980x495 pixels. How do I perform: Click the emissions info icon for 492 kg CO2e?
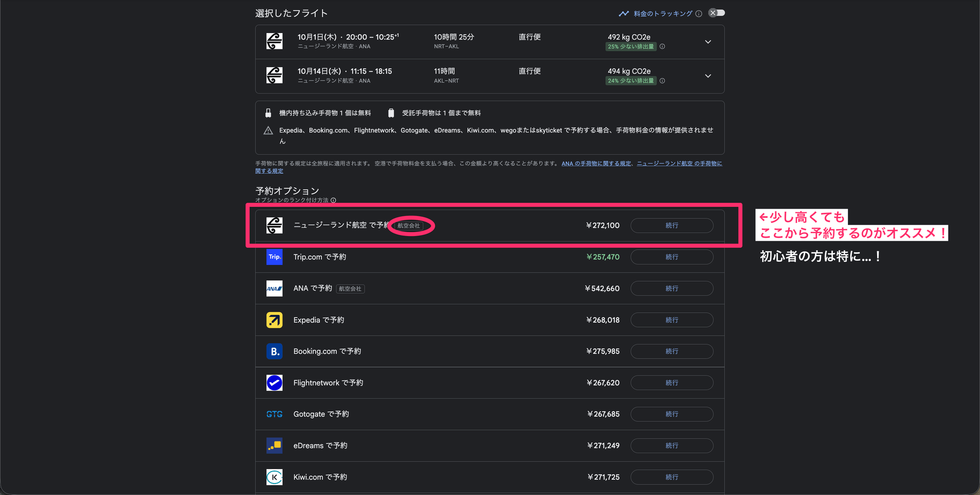click(662, 47)
